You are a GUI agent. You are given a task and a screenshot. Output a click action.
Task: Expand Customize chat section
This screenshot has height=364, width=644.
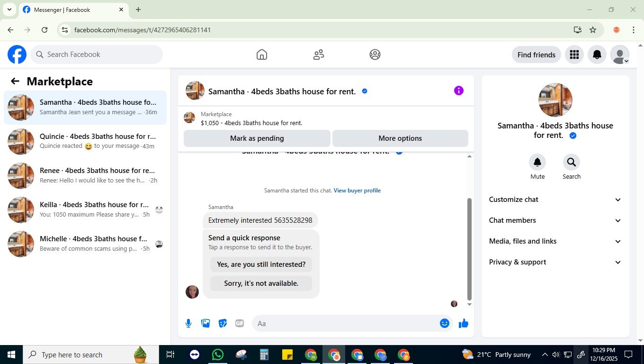click(x=555, y=200)
